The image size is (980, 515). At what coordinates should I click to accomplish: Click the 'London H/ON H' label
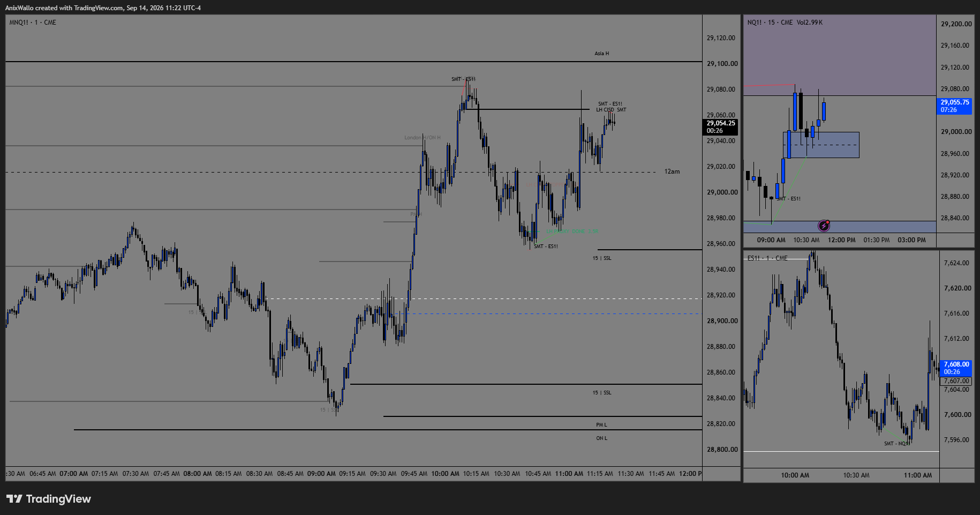(423, 138)
